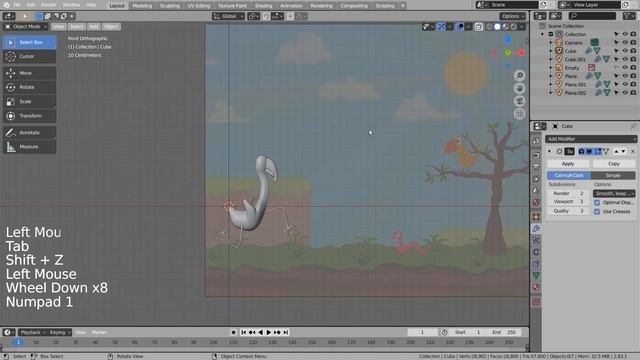This screenshot has height=360, width=640.
Task: Open the Scripting workspace tab
Action: [x=385, y=6]
